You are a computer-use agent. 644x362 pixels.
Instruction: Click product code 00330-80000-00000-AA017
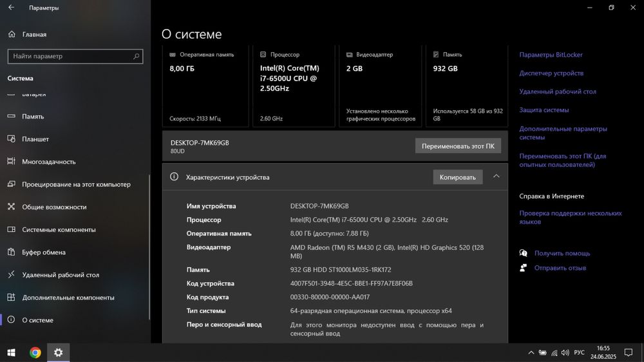[330, 297]
